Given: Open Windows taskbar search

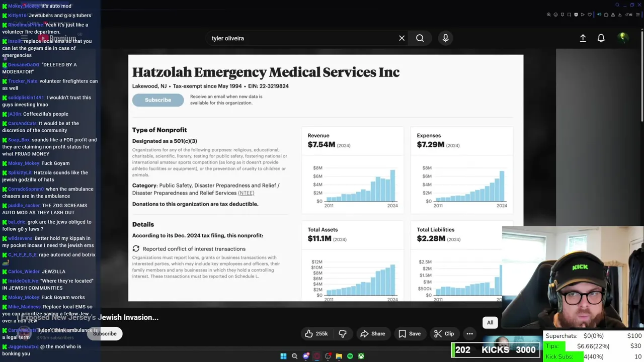Looking at the screenshot, I should point(294,356).
